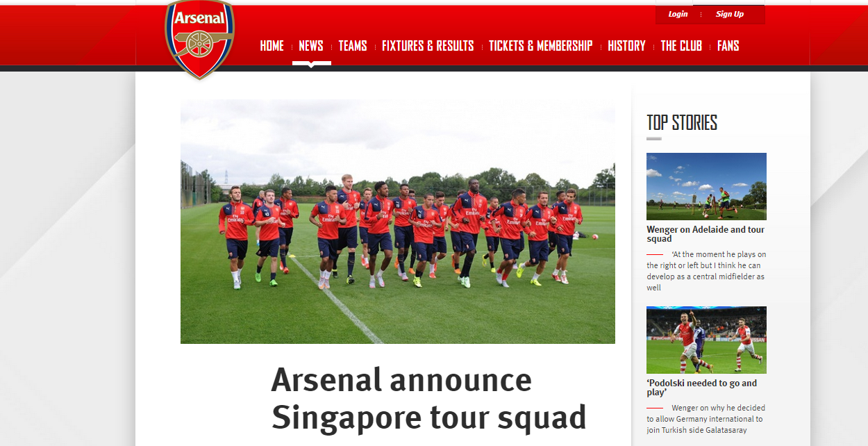Click the Arsenal crest logo

pos(199,39)
